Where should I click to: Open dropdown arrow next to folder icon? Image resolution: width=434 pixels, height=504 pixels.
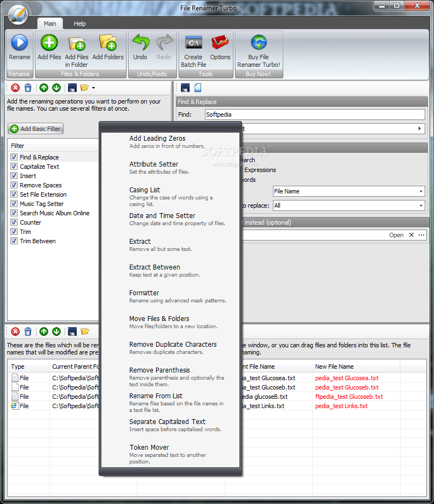[x=93, y=88]
